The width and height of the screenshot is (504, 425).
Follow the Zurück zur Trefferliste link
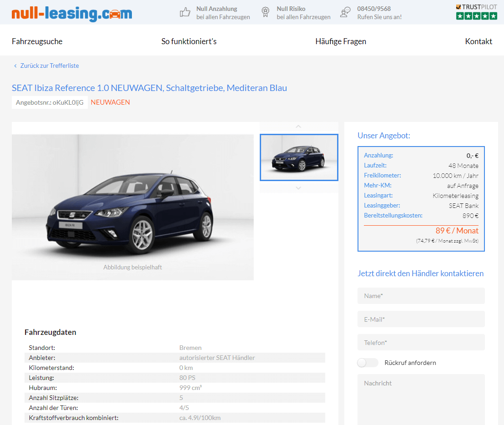(x=50, y=66)
